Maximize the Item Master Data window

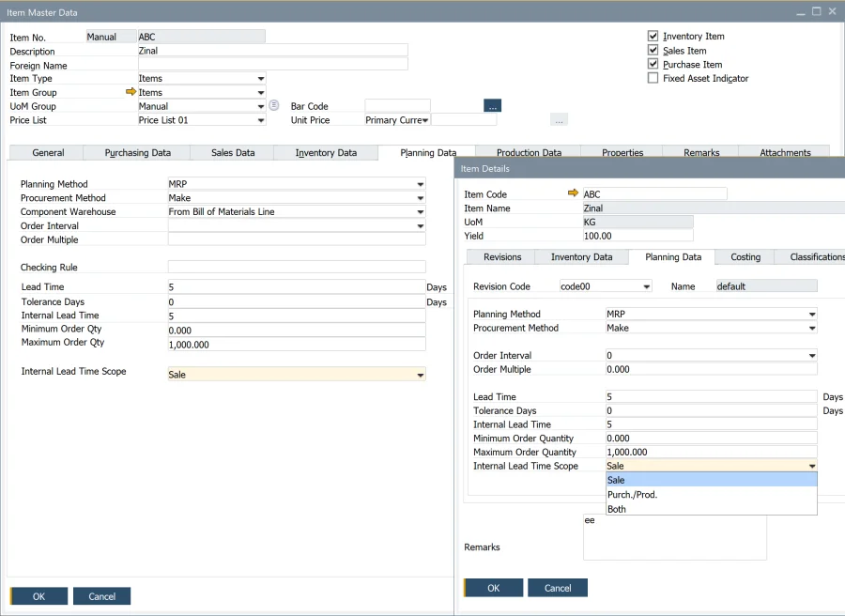coord(816,11)
